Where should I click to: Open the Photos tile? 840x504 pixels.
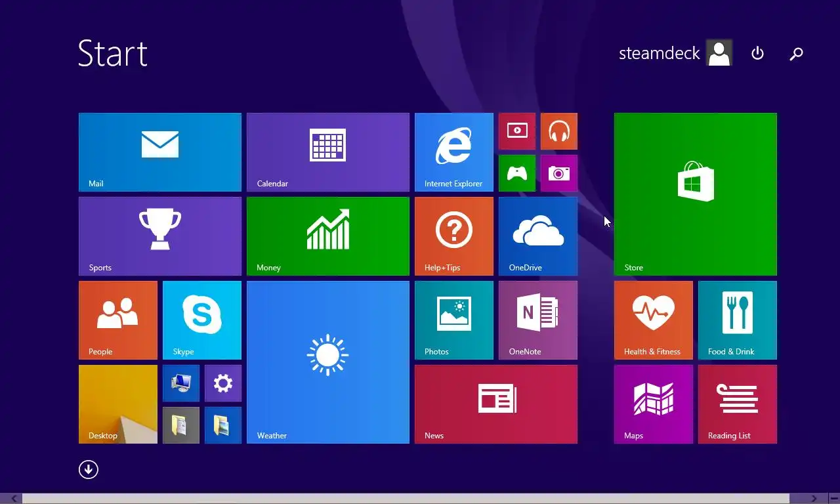point(454,320)
